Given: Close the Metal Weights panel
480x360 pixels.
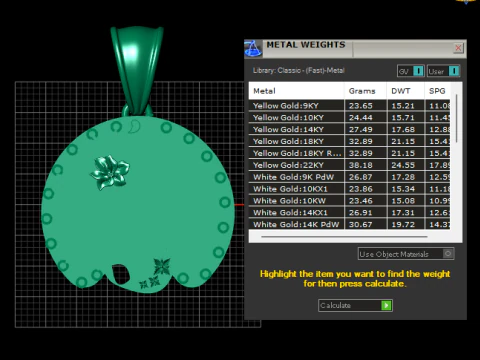Looking at the screenshot, I should pyautogui.click(x=458, y=48).
